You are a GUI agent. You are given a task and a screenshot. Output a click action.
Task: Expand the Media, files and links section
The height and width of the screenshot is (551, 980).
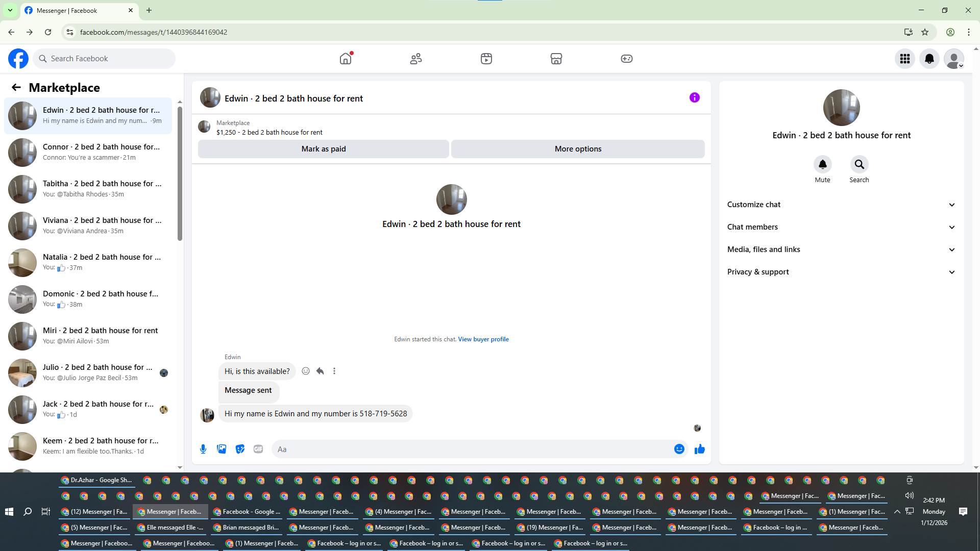pyautogui.click(x=841, y=249)
